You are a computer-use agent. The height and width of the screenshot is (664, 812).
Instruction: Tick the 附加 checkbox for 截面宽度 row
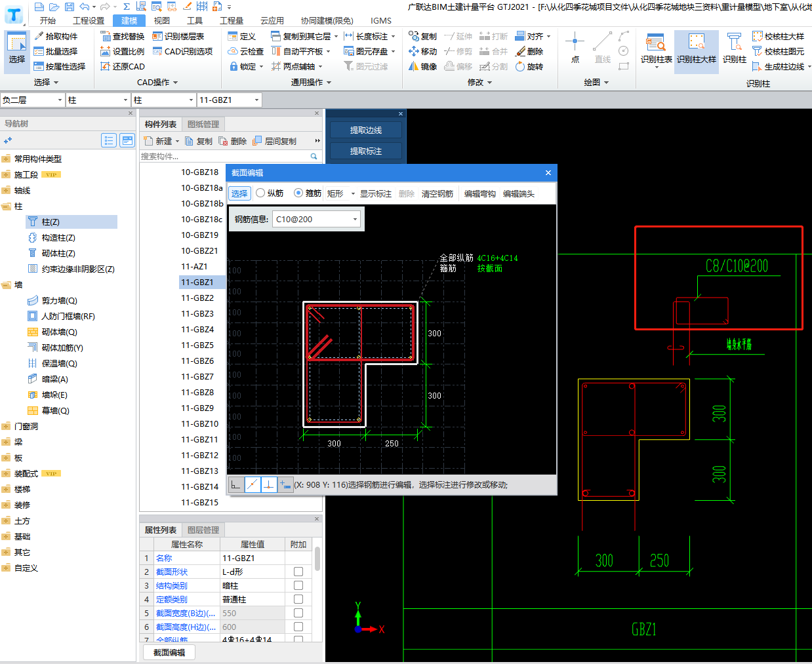tap(298, 613)
